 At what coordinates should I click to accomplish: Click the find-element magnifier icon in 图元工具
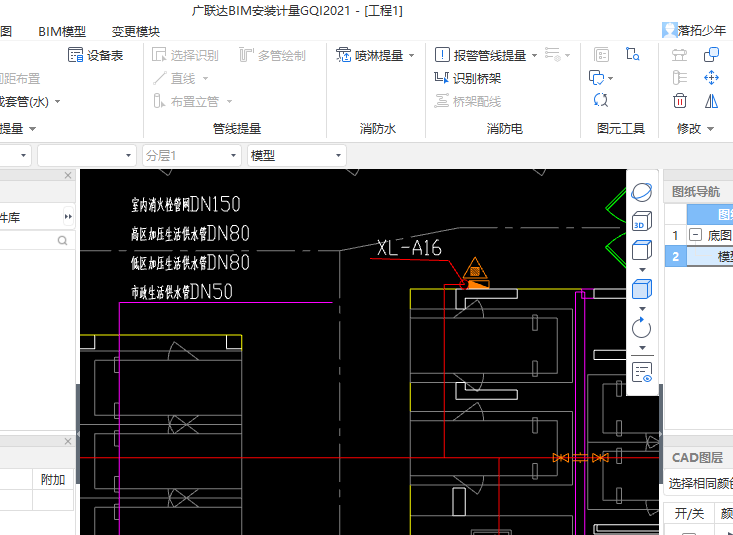click(632, 54)
